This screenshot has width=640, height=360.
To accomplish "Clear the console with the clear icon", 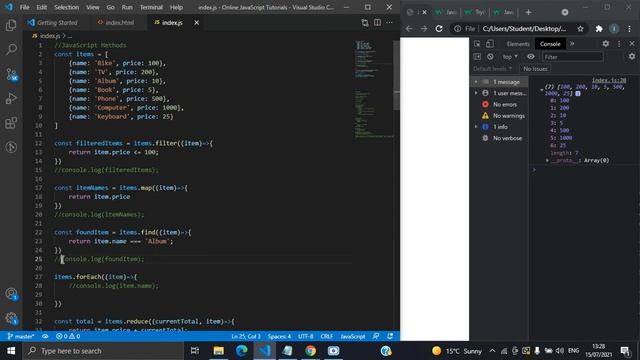I will point(490,57).
